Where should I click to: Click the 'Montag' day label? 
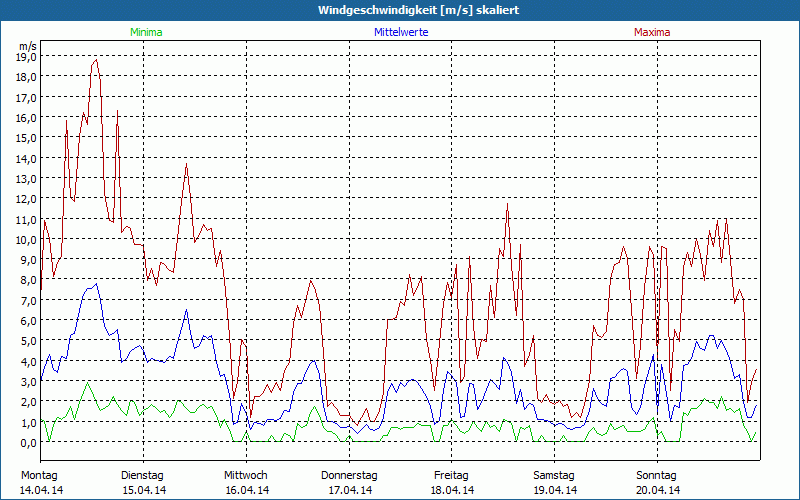click(39, 476)
